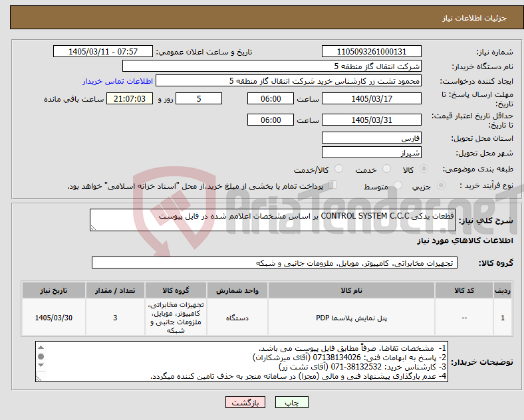The width and height of the screenshot is (524, 420).
Task: Click the response deadline date 1405/03/17
Action: pyautogui.click(x=371, y=99)
